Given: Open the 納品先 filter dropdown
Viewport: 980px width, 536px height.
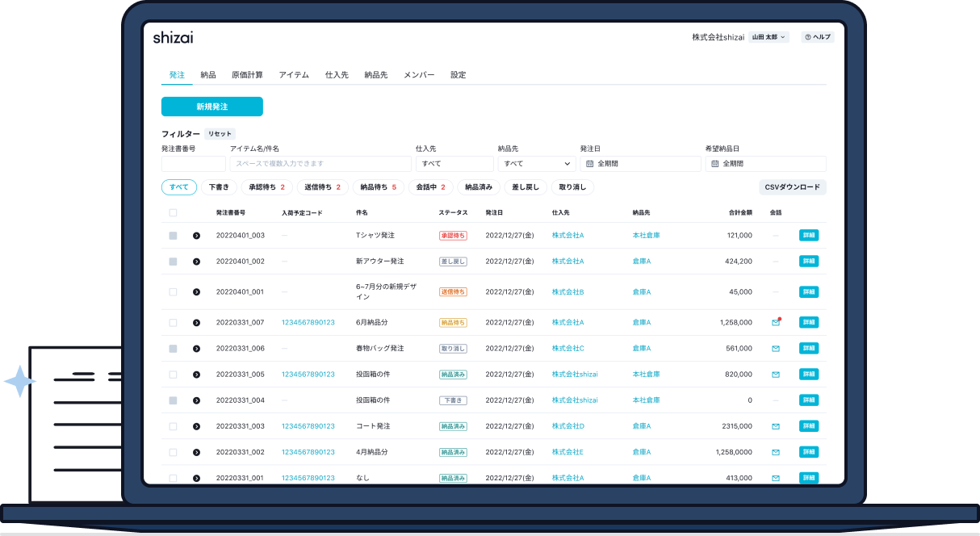Looking at the screenshot, I should click(537, 164).
